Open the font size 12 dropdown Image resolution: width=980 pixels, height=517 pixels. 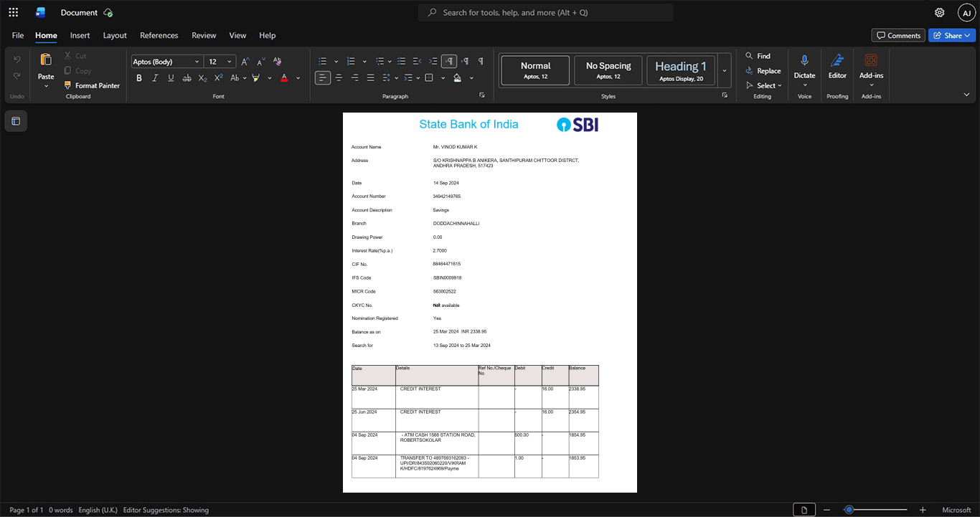(230, 62)
